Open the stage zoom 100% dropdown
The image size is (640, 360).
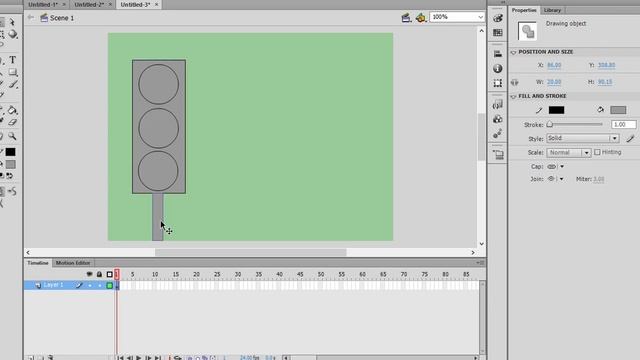pyautogui.click(x=480, y=17)
